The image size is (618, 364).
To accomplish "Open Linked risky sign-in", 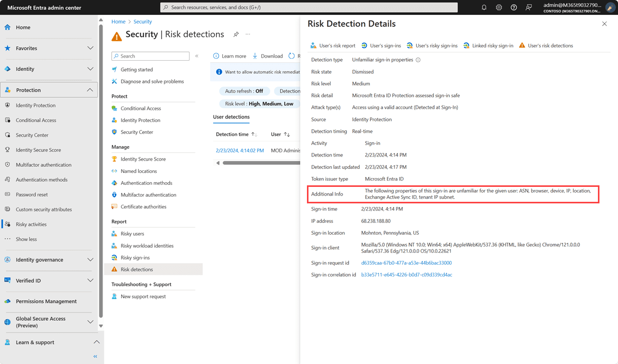I will 488,45.
